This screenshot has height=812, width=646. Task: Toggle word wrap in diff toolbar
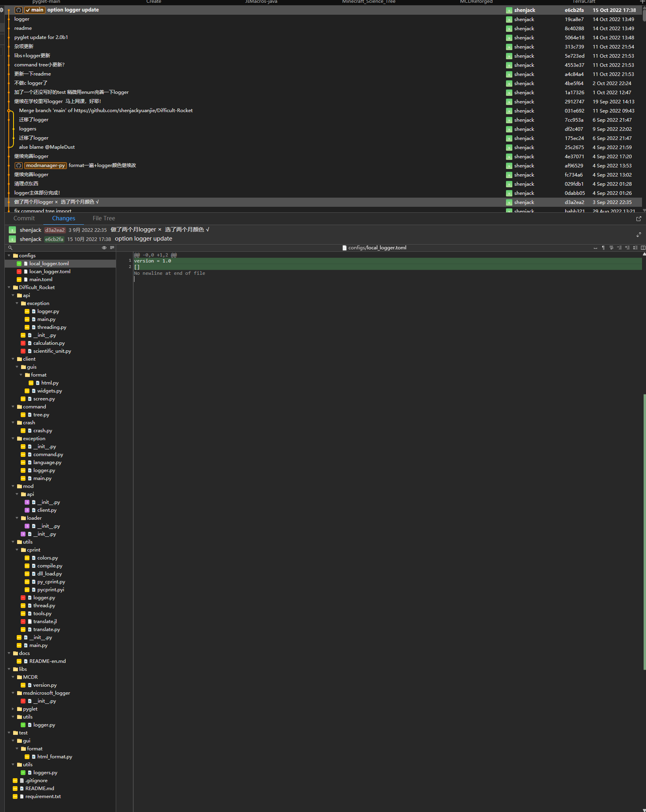[x=611, y=248]
